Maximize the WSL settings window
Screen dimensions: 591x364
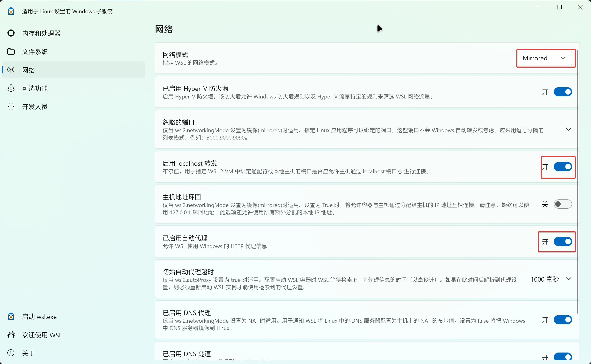point(560,7)
